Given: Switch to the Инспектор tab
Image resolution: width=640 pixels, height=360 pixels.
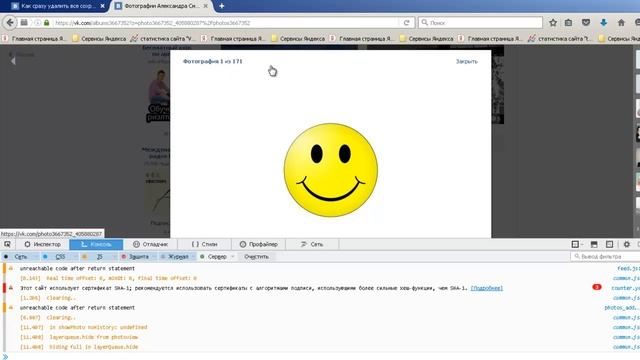Looking at the screenshot, I should 42,244.
